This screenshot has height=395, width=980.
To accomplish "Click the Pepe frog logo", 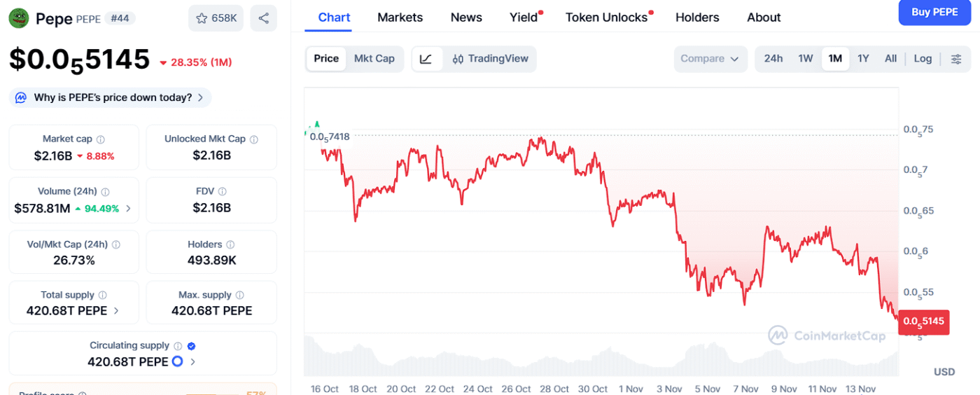I will point(19,18).
